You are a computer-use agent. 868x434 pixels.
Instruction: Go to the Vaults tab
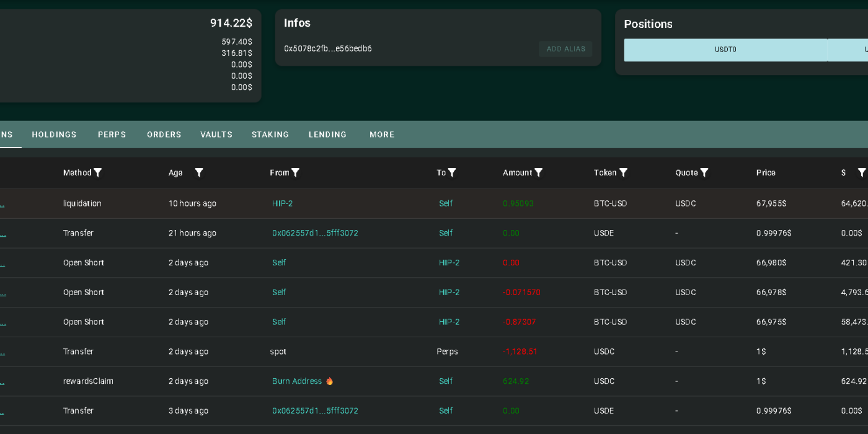point(216,135)
